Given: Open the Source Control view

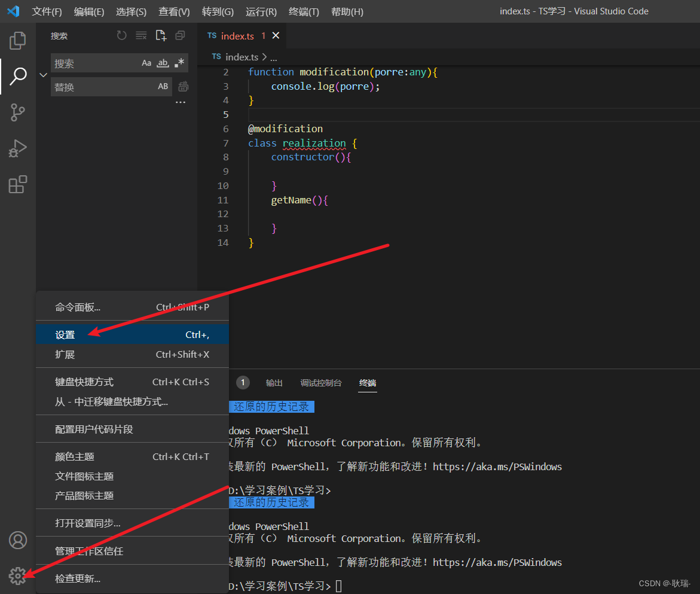Looking at the screenshot, I should (x=17, y=112).
